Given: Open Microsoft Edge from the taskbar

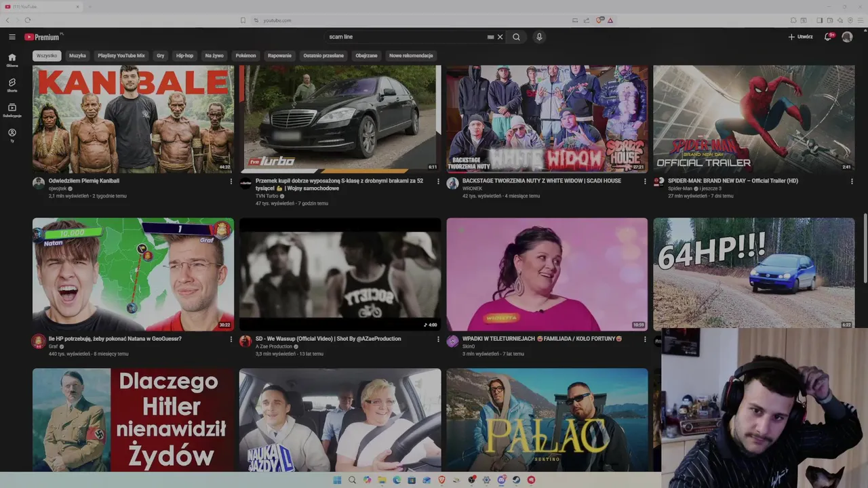Looking at the screenshot, I should click(x=397, y=480).
